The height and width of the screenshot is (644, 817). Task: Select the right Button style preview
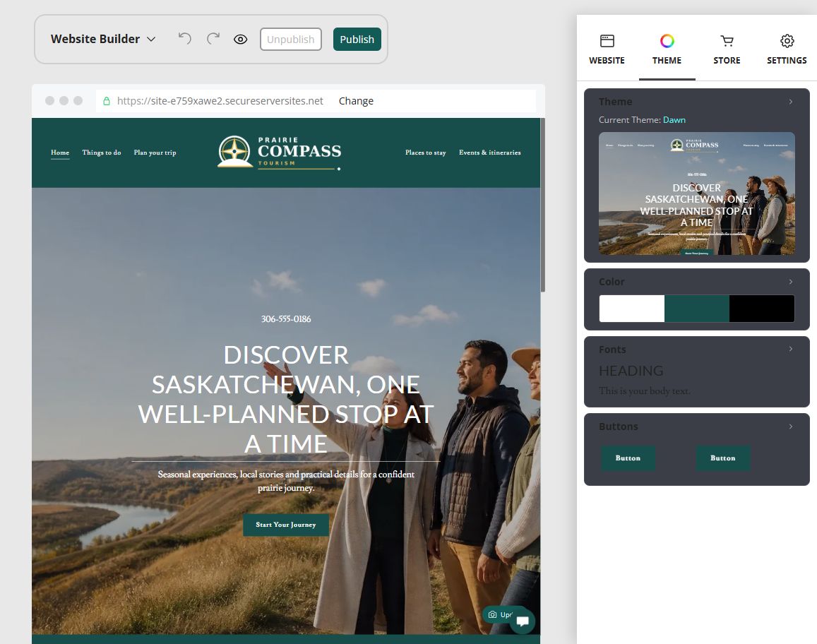(x=722, y=458)
